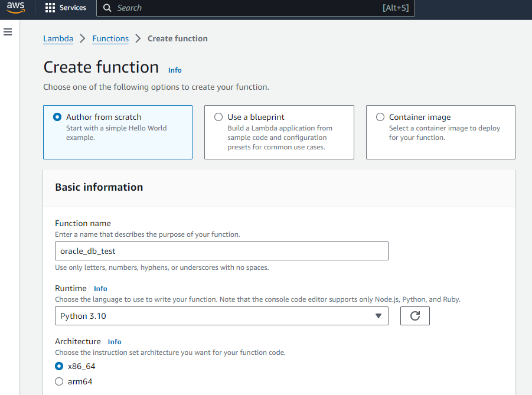This screenshot has width=532, height=395.
Task: Click the Function name input field
Action: click(x=221, y=251)
